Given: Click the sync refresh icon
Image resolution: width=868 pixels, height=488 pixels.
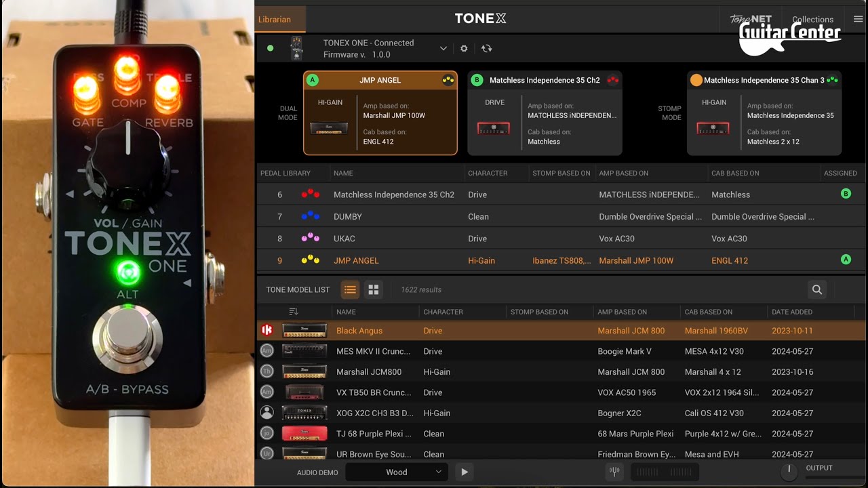Looking at the screenshot, I should pyautogui.click(x=486, y=49).
